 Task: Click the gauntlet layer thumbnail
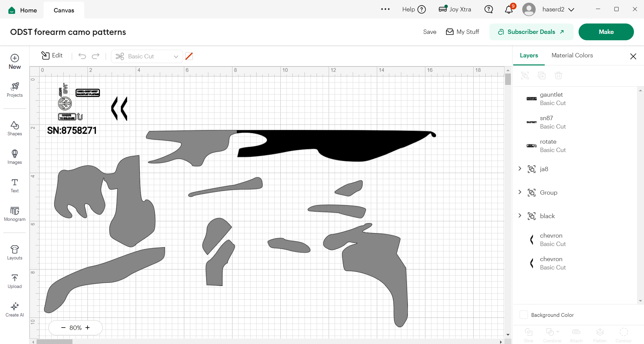(532, 99)
